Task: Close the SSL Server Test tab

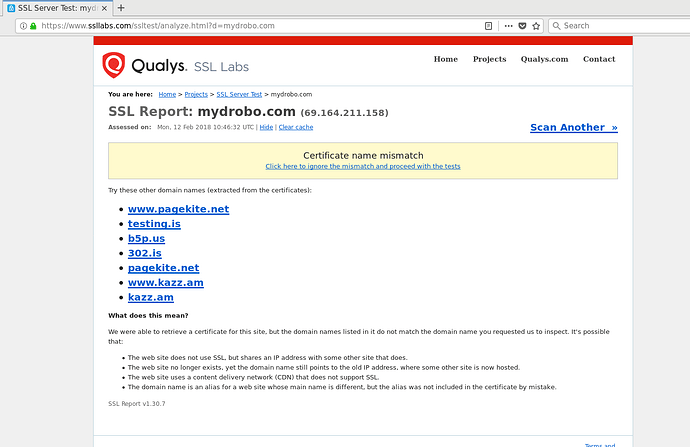Action: (104, 8)
